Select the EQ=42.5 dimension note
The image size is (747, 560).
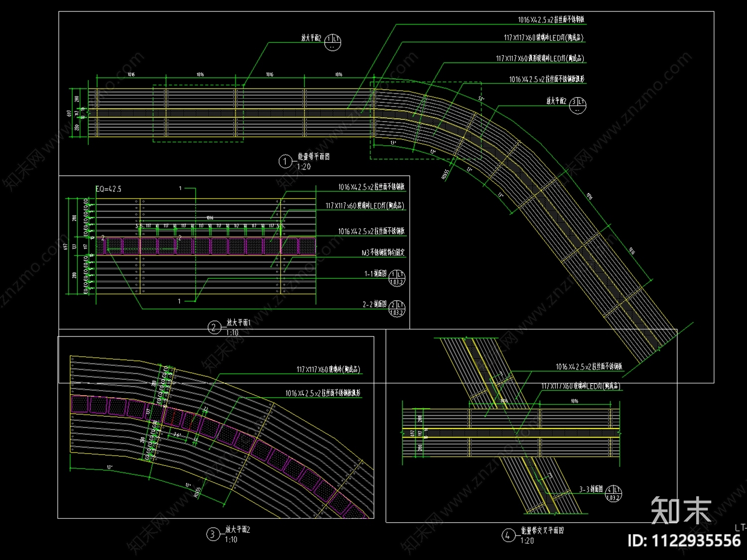[x=109, y=189]
